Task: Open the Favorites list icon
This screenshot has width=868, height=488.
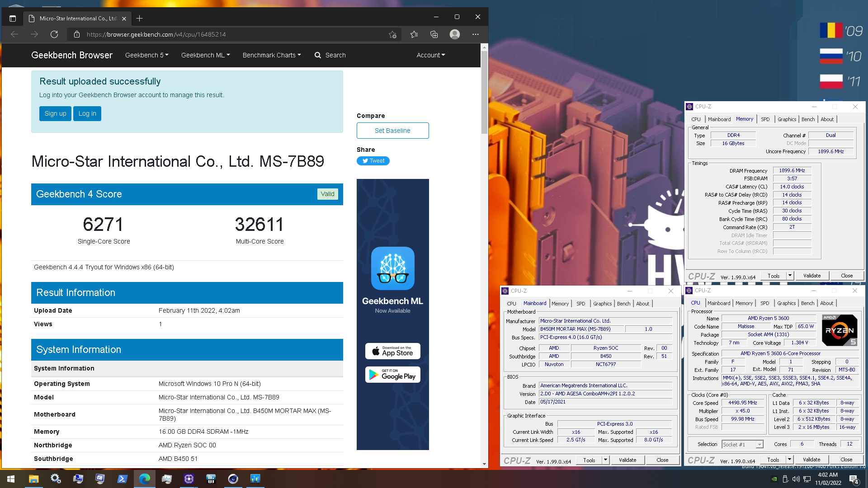Action: [414, 34]
